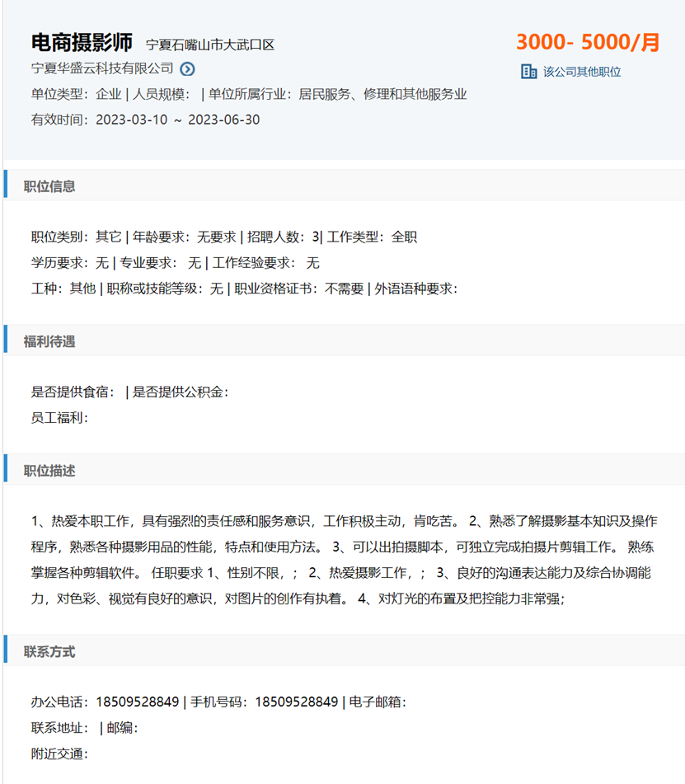Click the 办公电话 number 18509528849
Viewport: 685px width, 784px height.
[137, 702]
